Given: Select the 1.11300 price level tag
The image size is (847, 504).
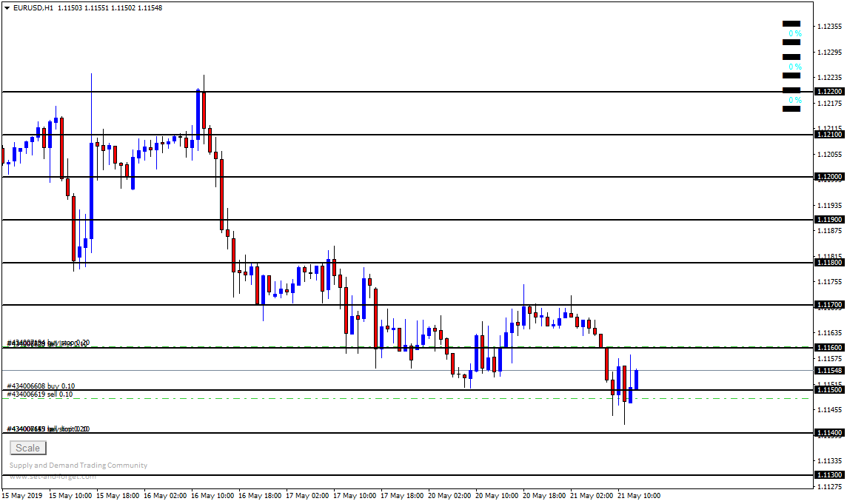Looking at the screenshot, I should pos(828,475).
